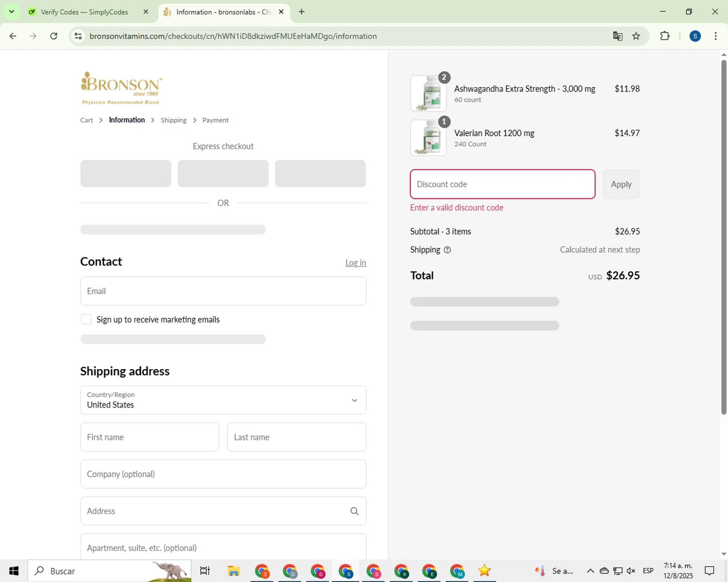Click the weather widget on taskbar
The height and width of the screenshot is (582, 728).
(x=554, y=571)
